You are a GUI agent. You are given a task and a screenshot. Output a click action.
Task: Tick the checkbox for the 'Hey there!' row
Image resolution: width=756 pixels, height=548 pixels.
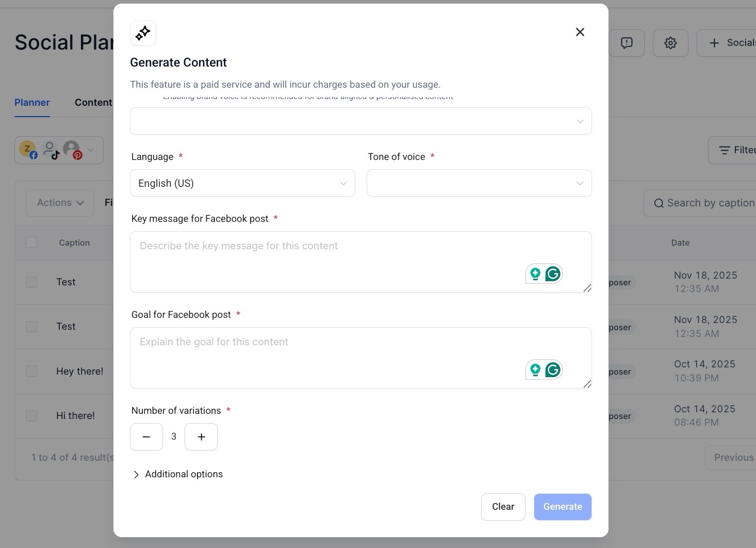(31, 371)
